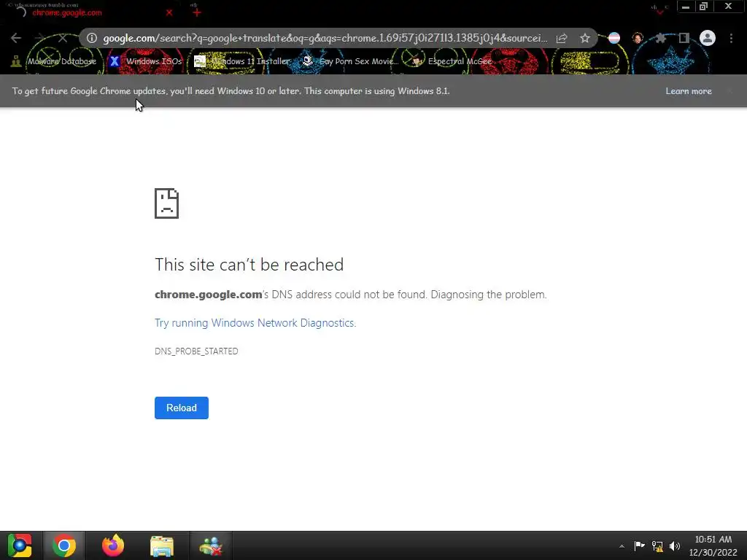
Task: Click the taskbar clock showing 10:51 AM
Action: click(713, 545)
